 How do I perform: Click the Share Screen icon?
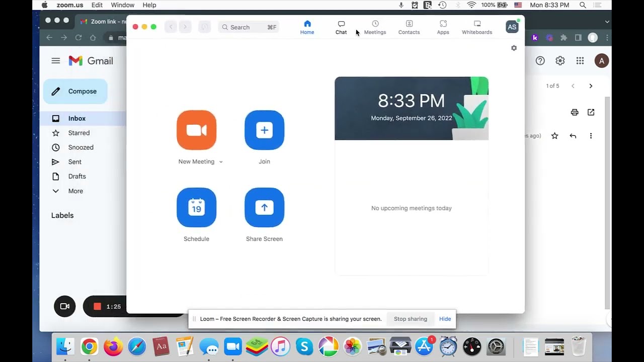264,207
